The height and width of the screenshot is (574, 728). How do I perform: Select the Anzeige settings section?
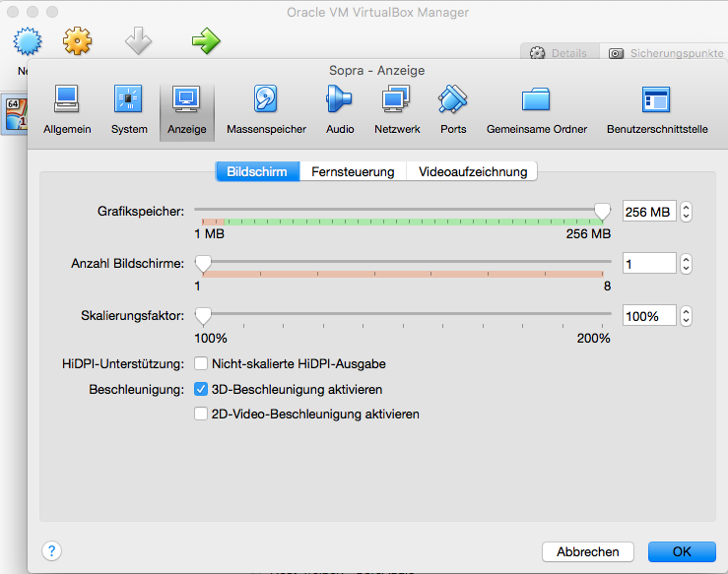186,111
